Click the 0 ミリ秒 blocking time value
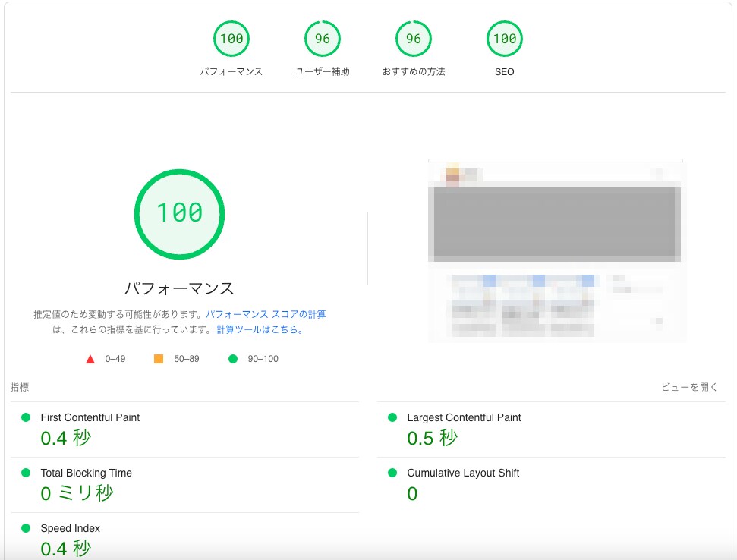The height and width of the screenshot is (560, 737). [77, 493]
